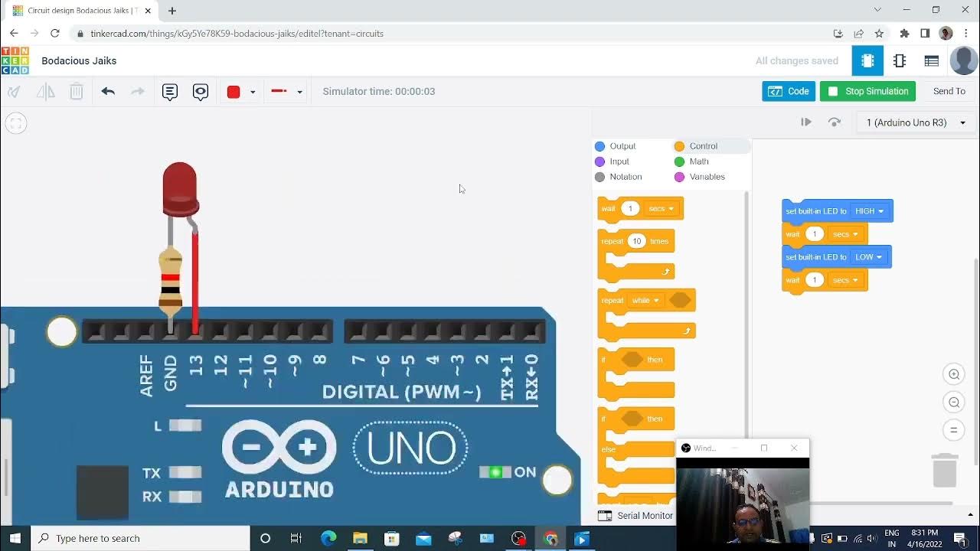Open the Task View taskbar icon

(x=296, y=539)
